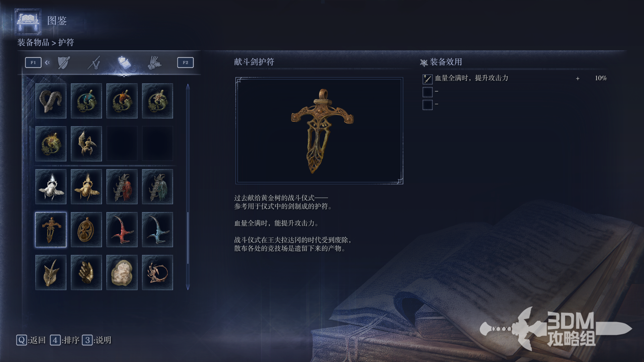
Task: Click the first equipment effect slot box
Action: click(427, 79)
